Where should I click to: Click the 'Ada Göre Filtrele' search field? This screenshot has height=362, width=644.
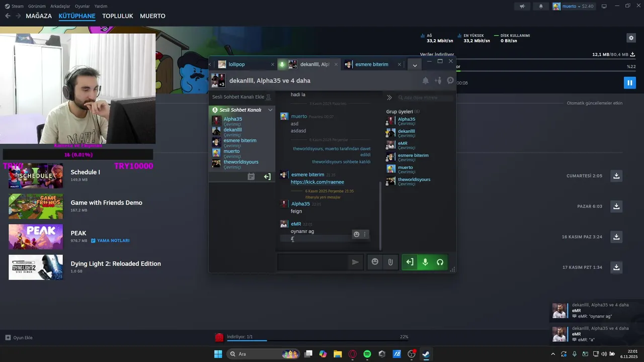[425, 98]
